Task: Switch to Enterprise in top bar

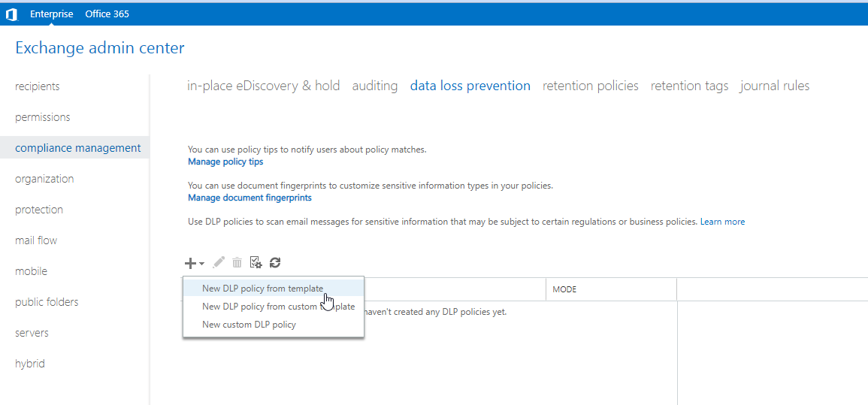Action: (52, 14)
